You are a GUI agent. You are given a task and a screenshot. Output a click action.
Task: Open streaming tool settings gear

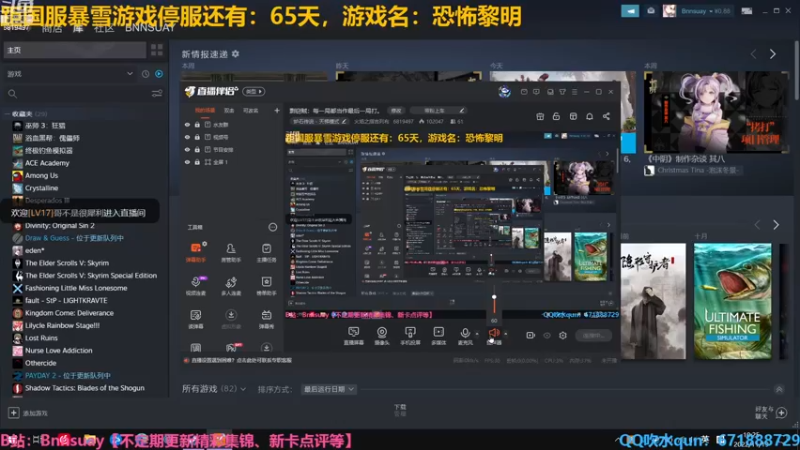563,335
